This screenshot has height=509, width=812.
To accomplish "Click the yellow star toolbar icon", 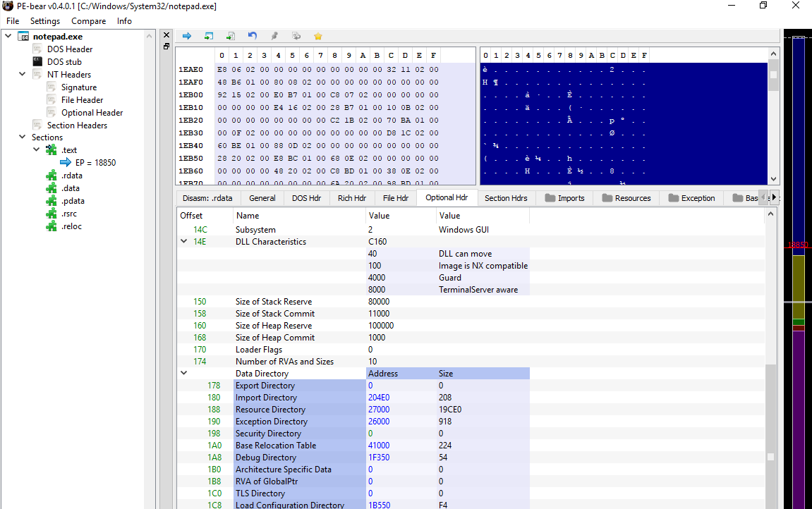I will tap(317, 36).
